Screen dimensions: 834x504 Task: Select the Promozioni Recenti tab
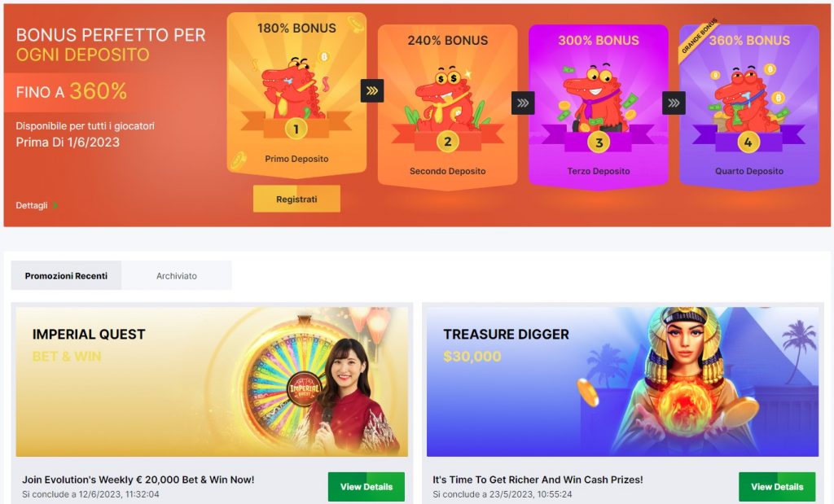pos(66,275)
